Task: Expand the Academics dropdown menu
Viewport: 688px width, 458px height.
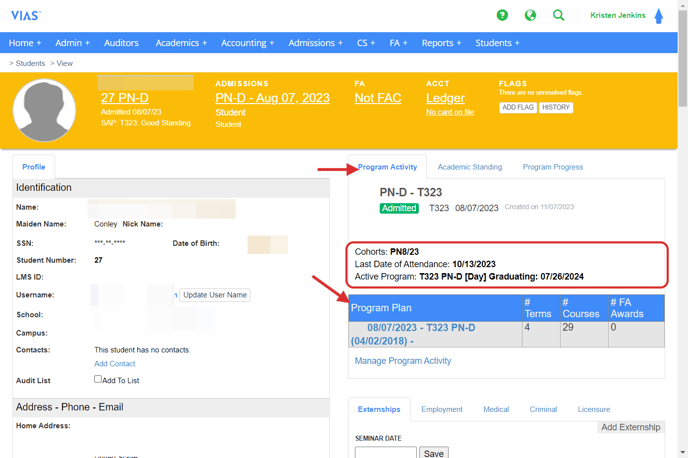Action: point(181,43)
